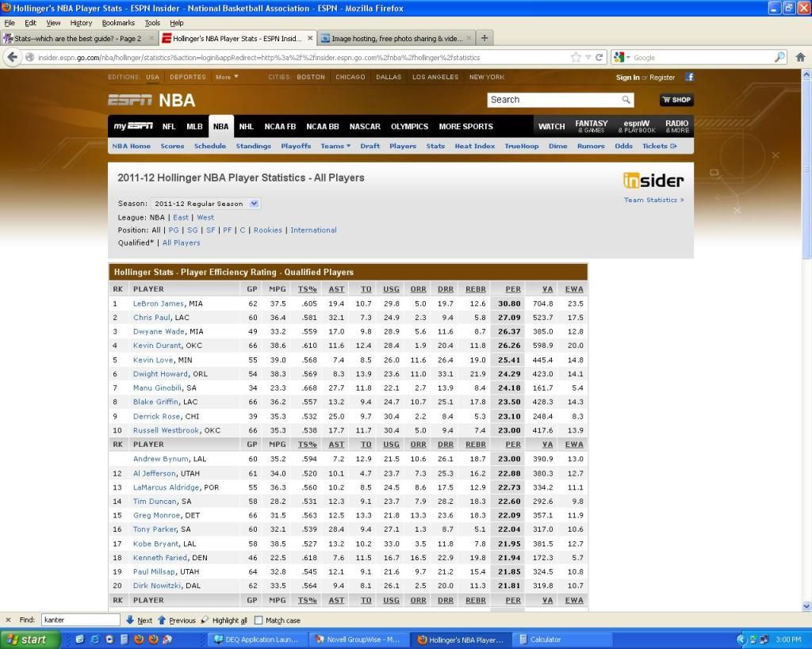This screenshot has width=812, height=649.
Task: Bookmark this page with the star icon
Action: (x=576, y=57)
